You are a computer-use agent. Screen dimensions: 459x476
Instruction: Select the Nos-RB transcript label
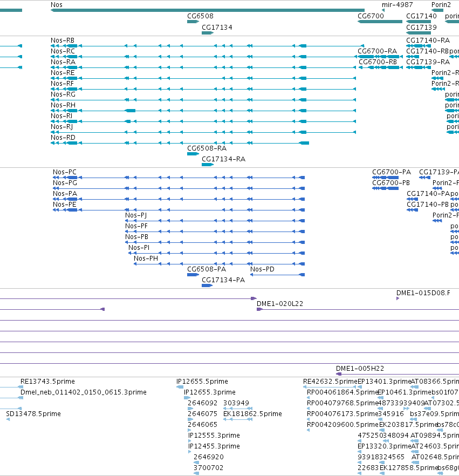pos(63,40)
